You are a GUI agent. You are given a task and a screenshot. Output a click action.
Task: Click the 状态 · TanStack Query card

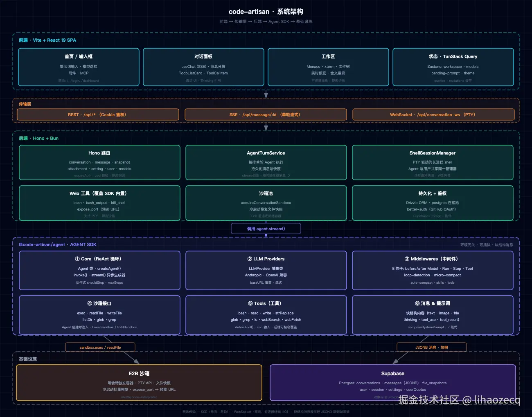pyautogui.click(x=453, y=67)
